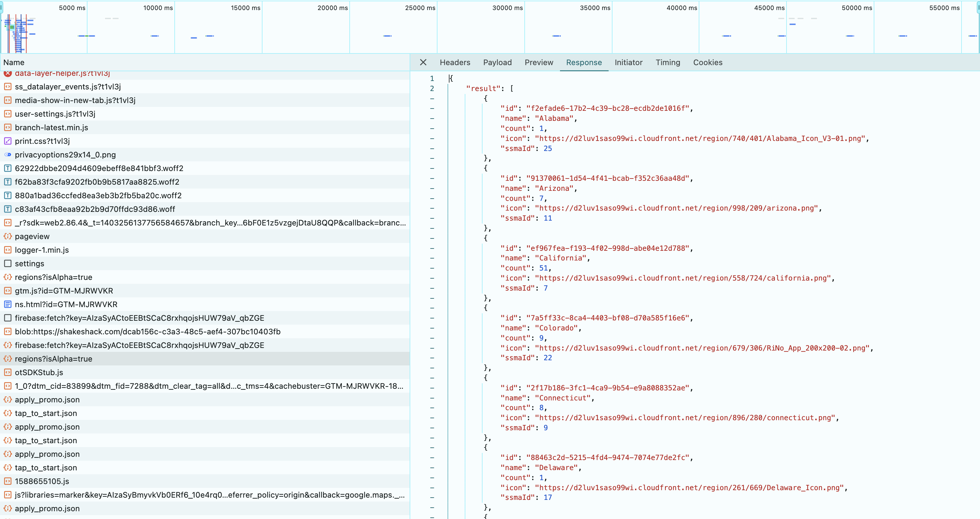Select the gtm.js?id=GTM-MJRWVKR request

point(64,291)
